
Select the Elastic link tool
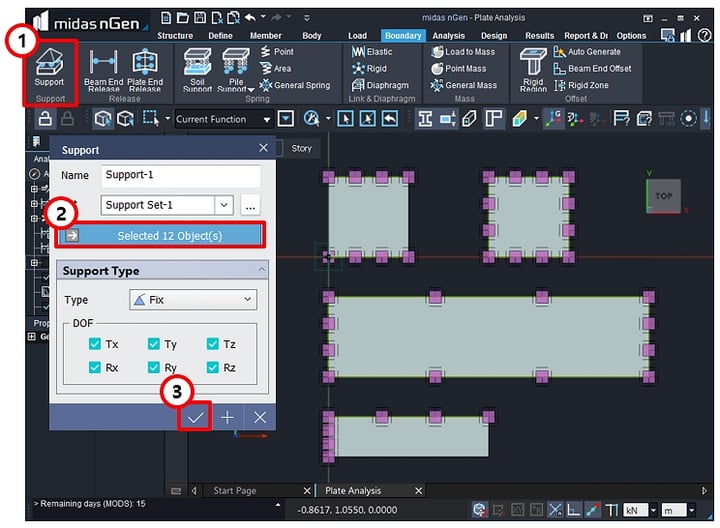[x=372, y=51]
